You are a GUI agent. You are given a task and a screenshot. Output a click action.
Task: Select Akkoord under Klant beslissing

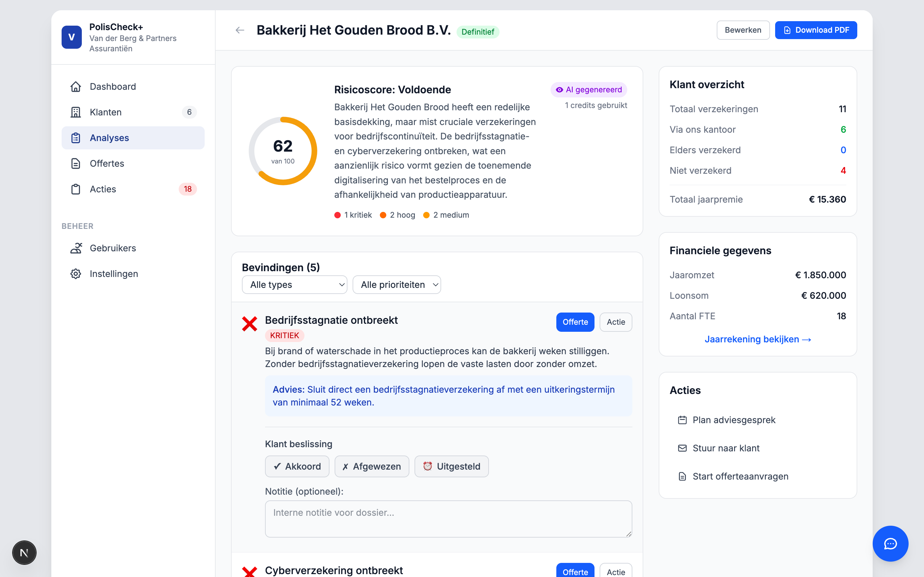coord(297,466)
